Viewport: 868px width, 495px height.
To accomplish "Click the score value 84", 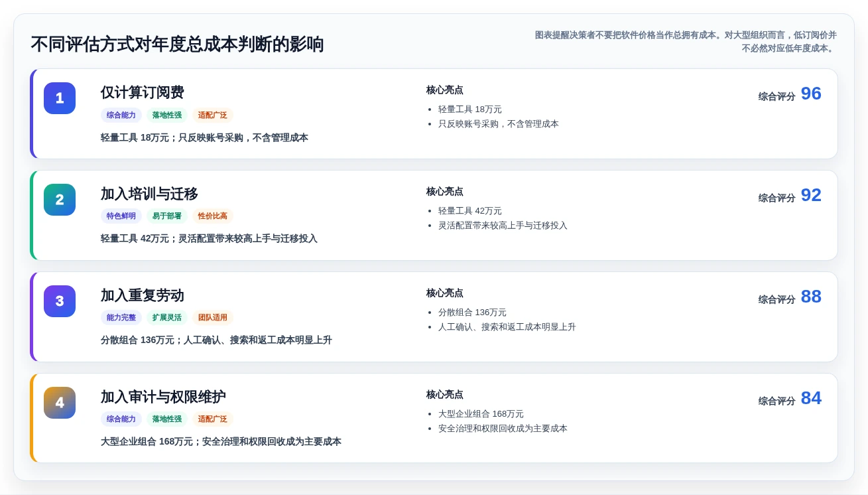I will [811, 398].
